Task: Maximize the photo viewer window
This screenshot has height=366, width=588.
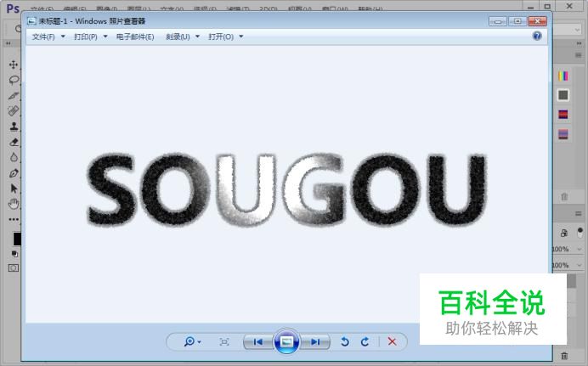Action: tap(517, 21)
